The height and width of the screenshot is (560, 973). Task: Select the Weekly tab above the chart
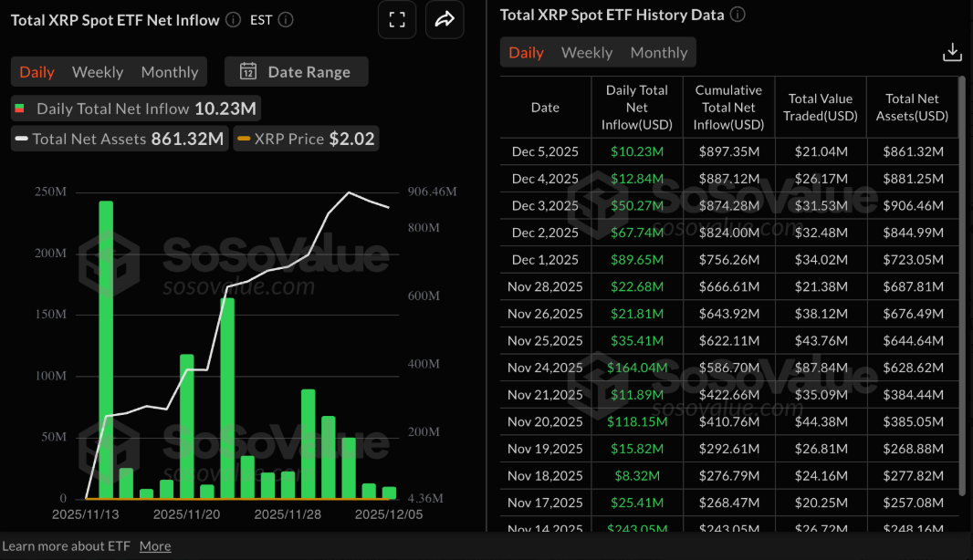pyautogui.click(x=98, y=71)
